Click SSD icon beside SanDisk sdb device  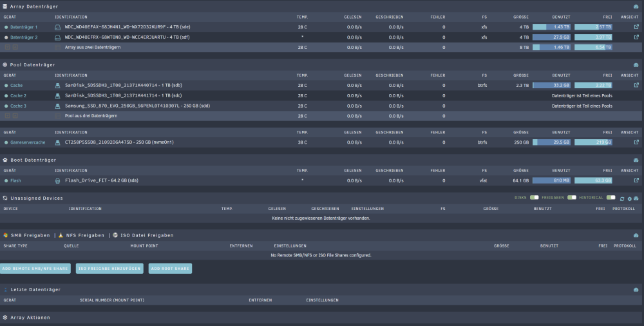pos(57,86)
